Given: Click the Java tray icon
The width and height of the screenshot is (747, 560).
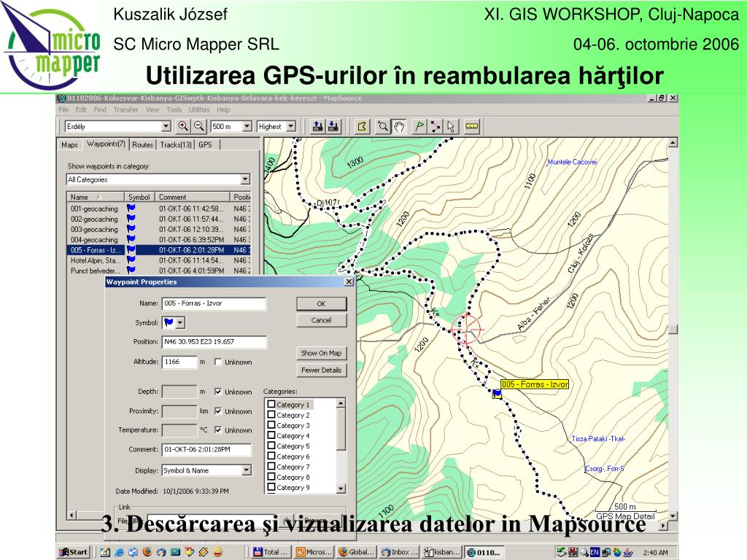Looking at the screenshot, I should pyautogui.click(x=628, y=553).
